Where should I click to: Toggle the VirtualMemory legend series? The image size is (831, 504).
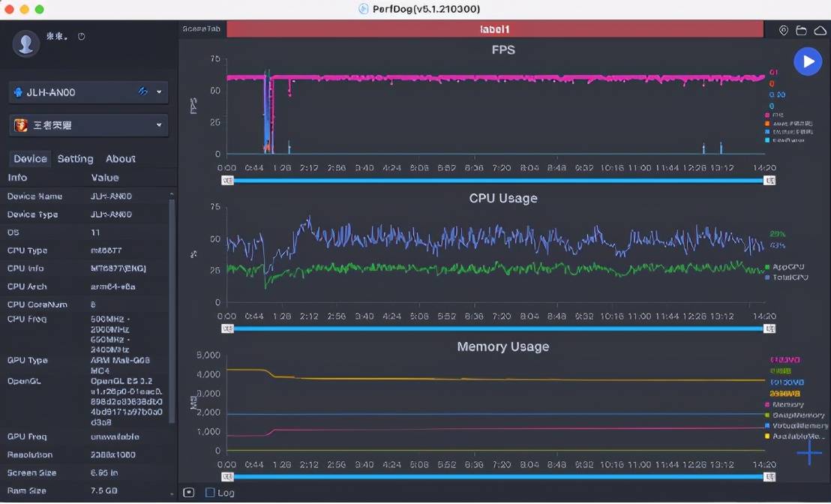point(798,425)
